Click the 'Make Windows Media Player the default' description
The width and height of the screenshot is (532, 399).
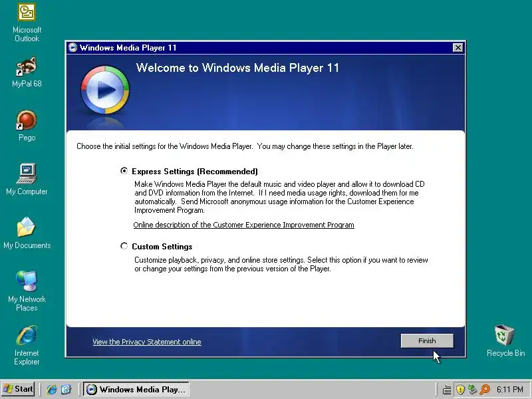coord(279,197)
